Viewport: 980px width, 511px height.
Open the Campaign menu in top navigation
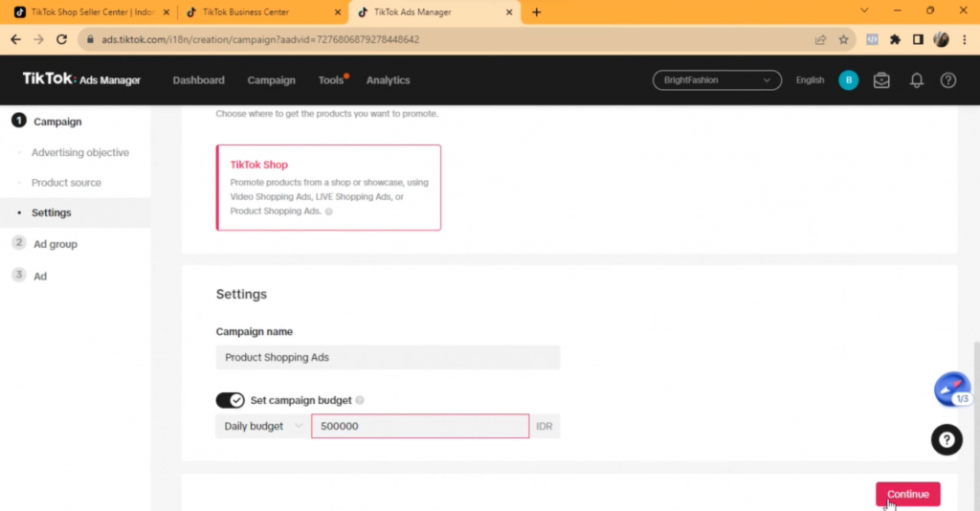(271, 80)
